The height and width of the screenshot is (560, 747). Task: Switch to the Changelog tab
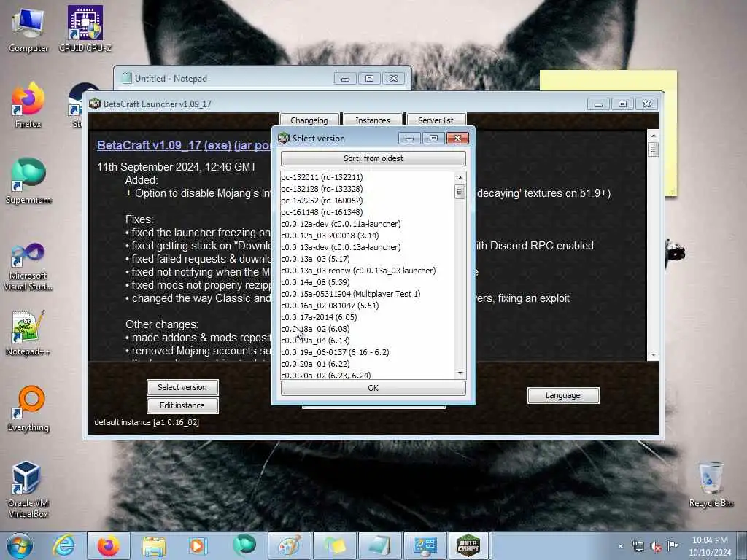pyautogui.click(x=309, y=120)
